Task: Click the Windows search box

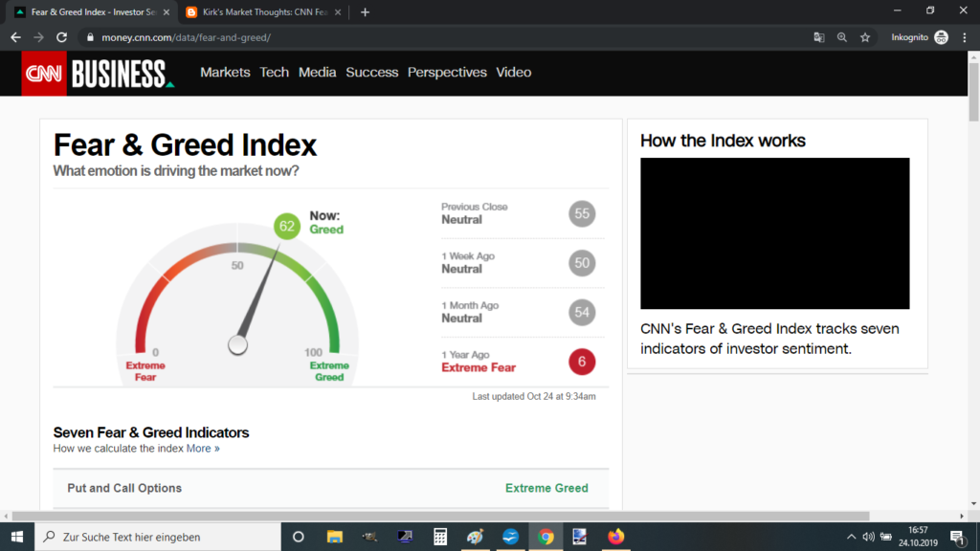Action: [x=158, y=537]
